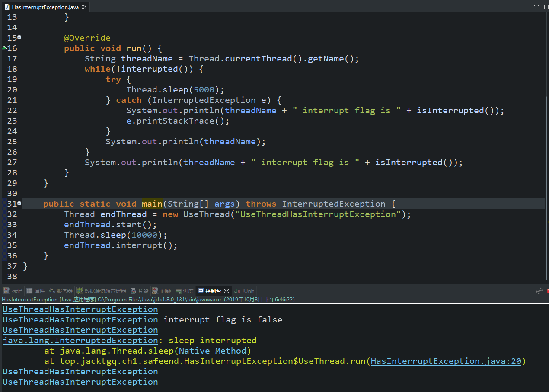Close the 控制台 console view
Screen dimensions: 549x392
click(x=227, y=291)
